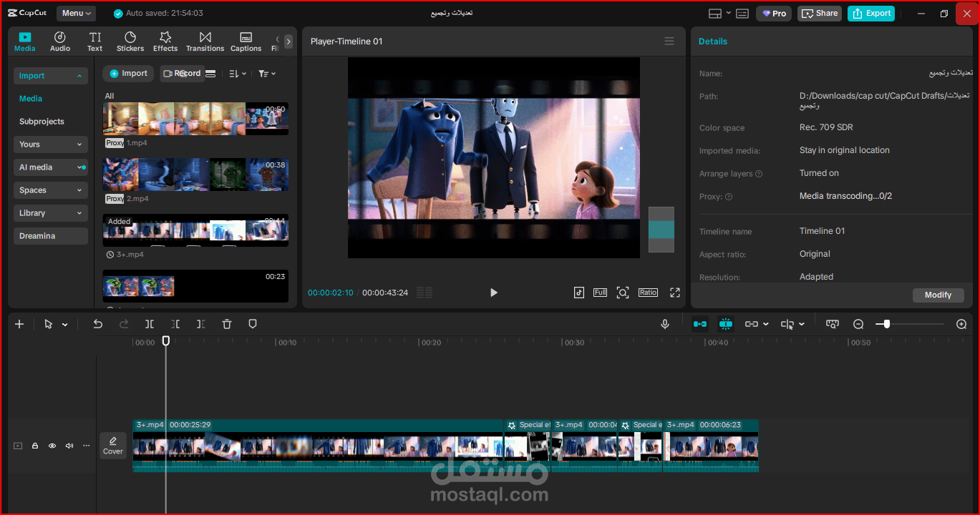Click the Modify button
Image resolution: width=980 pixels, height=515 pixels.
click(x=938, y=295)
